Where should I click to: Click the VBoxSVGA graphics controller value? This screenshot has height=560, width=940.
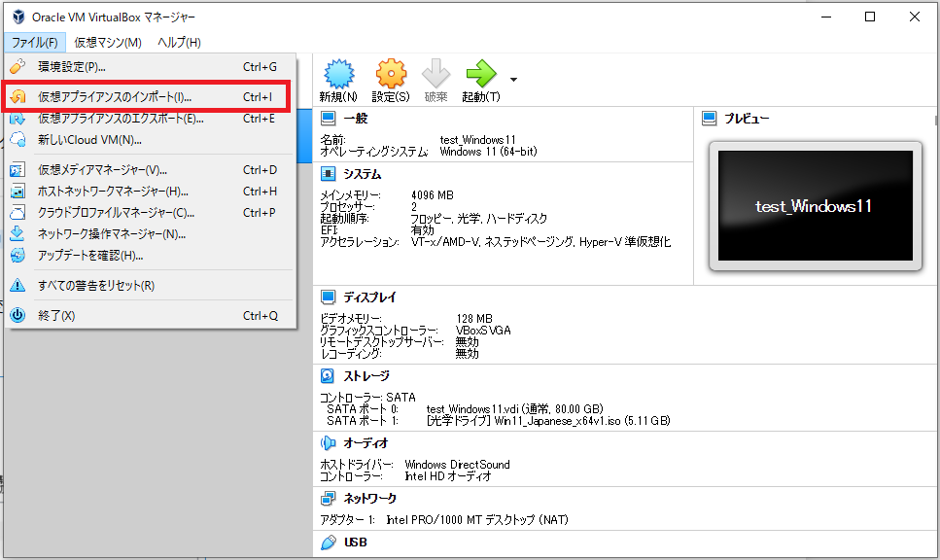coord(483,330)
